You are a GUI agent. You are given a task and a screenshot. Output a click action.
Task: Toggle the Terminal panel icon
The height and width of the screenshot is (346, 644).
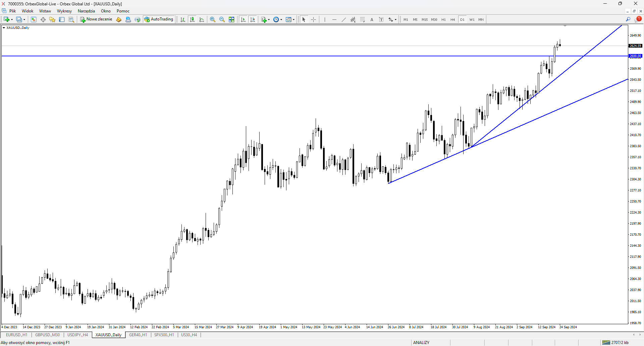pos(62,19)
